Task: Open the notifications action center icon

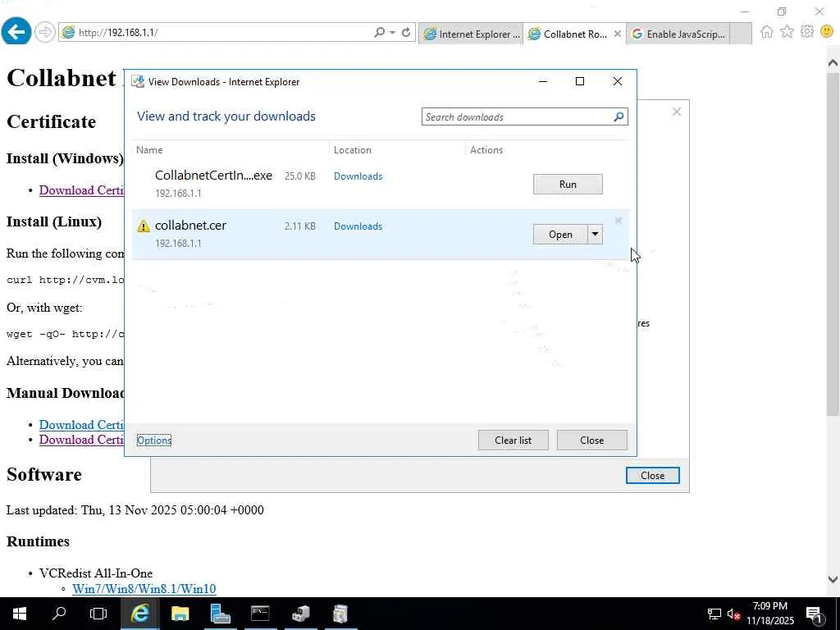Action: coord(814,614)
